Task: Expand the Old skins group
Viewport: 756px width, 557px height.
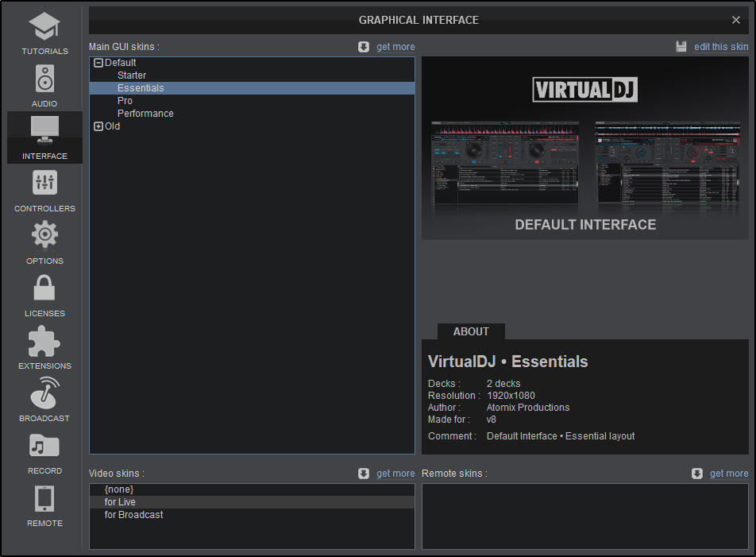Action: 98,126
